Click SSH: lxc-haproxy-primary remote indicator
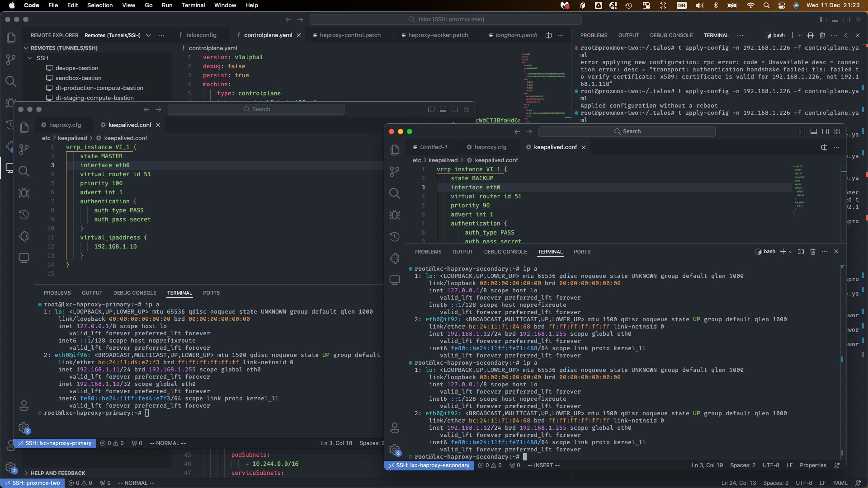 click(x=55, y=443)
